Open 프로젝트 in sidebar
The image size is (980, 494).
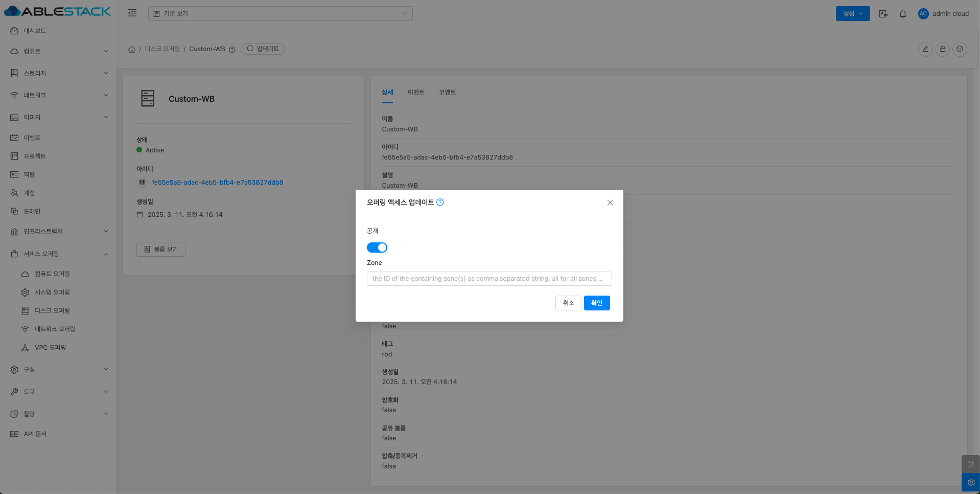pyautogui.click(x=58, y=156)
